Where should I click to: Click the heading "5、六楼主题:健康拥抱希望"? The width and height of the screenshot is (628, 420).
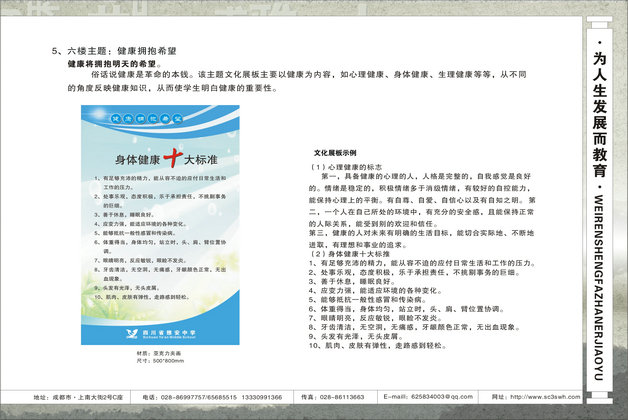point(114,51)
